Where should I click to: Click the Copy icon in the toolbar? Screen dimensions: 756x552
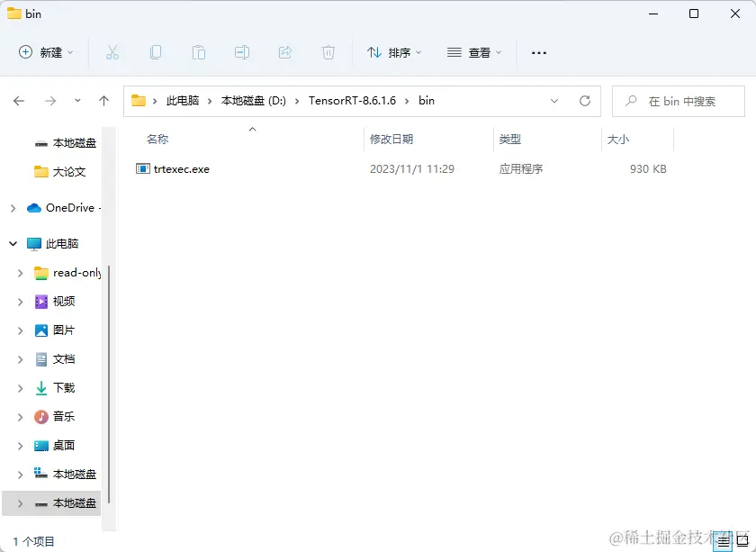pos(156,53)
